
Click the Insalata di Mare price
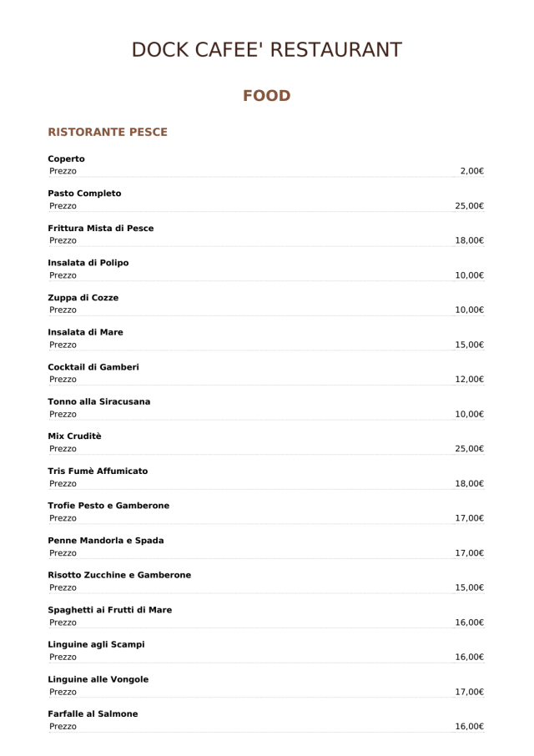tap(470, 344)
